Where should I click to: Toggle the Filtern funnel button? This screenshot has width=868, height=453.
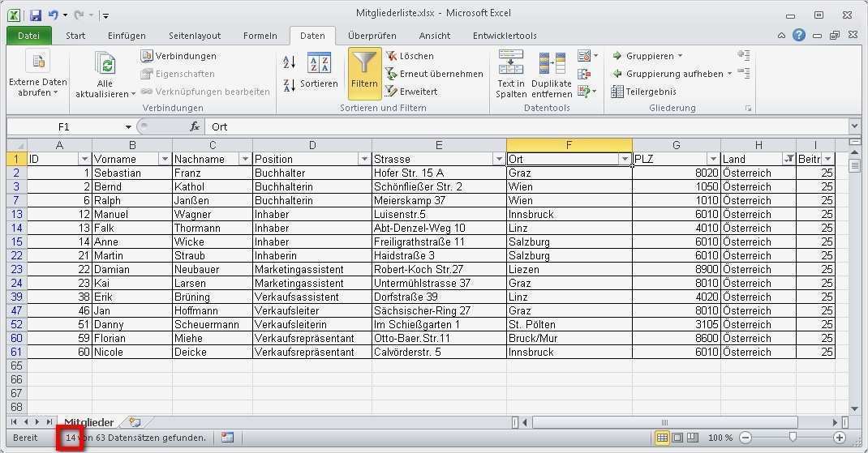point(364,72)
